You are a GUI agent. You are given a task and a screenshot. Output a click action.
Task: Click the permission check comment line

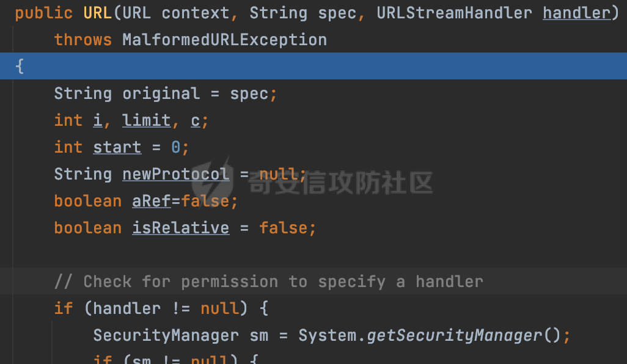(269, 282)
